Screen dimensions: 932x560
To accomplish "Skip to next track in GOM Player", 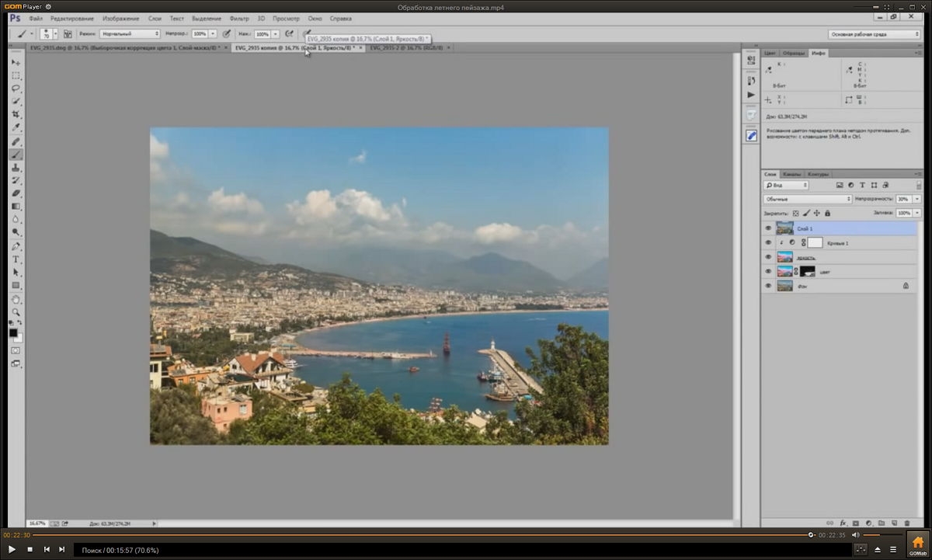I will (x=62, y=549).
